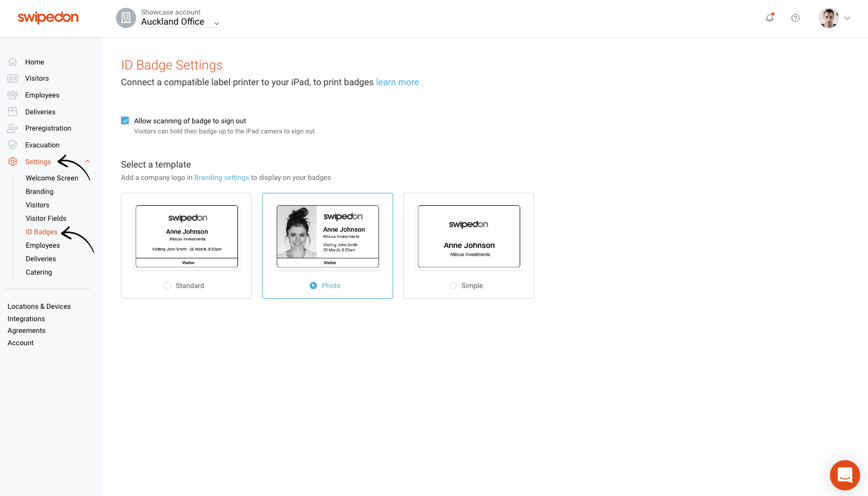Screen dimensions: 868x496
Task: Click the Home house icon
Action: tap(12, 62)
